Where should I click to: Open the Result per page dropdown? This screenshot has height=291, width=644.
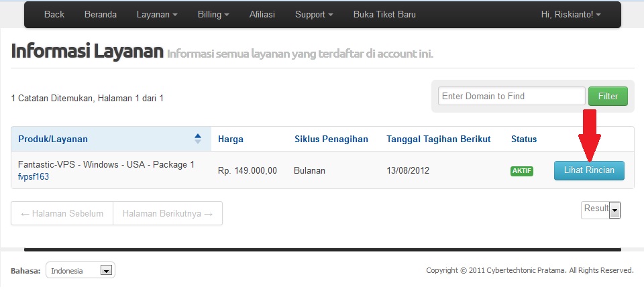click(601, 209)
